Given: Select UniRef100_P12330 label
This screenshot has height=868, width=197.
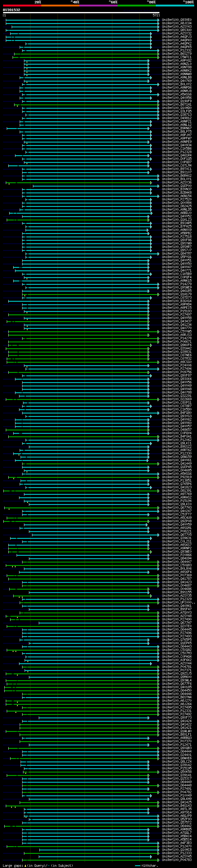Looking at the screenshot, I should click(177, 454).
